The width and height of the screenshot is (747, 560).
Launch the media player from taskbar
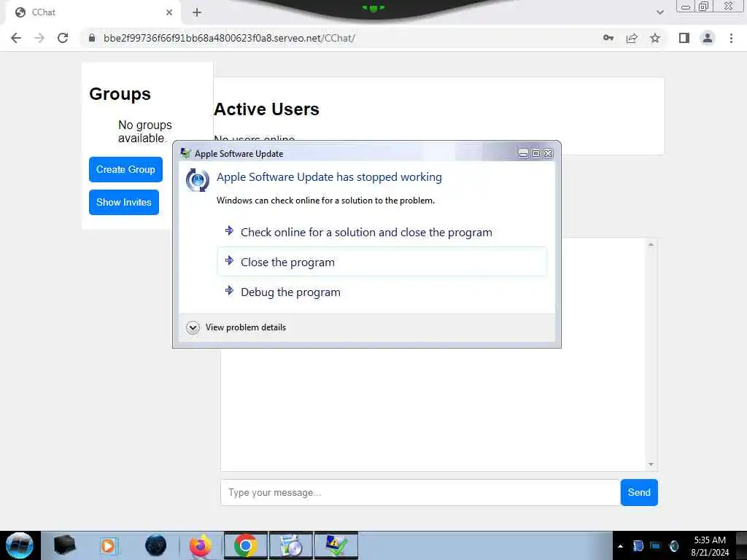point(109,545)
